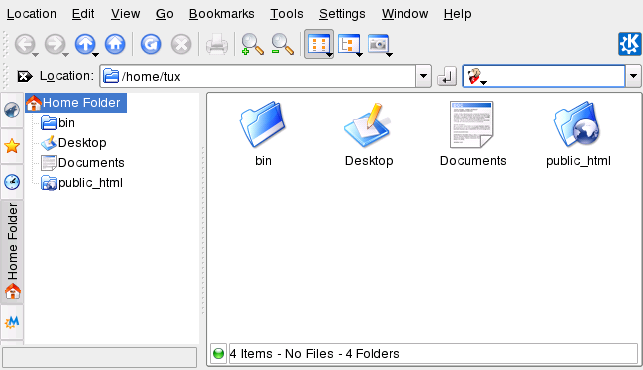
Task: Zoom out with the magnifier minus icon
Action: (283, 44)
